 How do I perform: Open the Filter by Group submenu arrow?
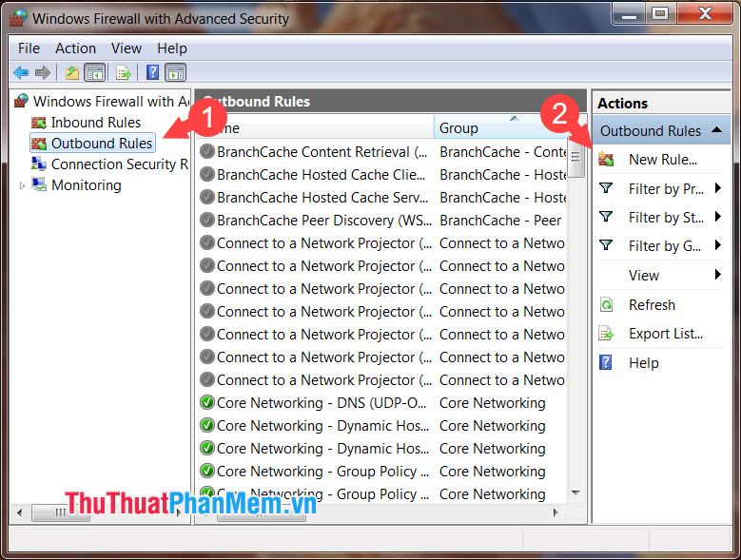click(718, 245)
